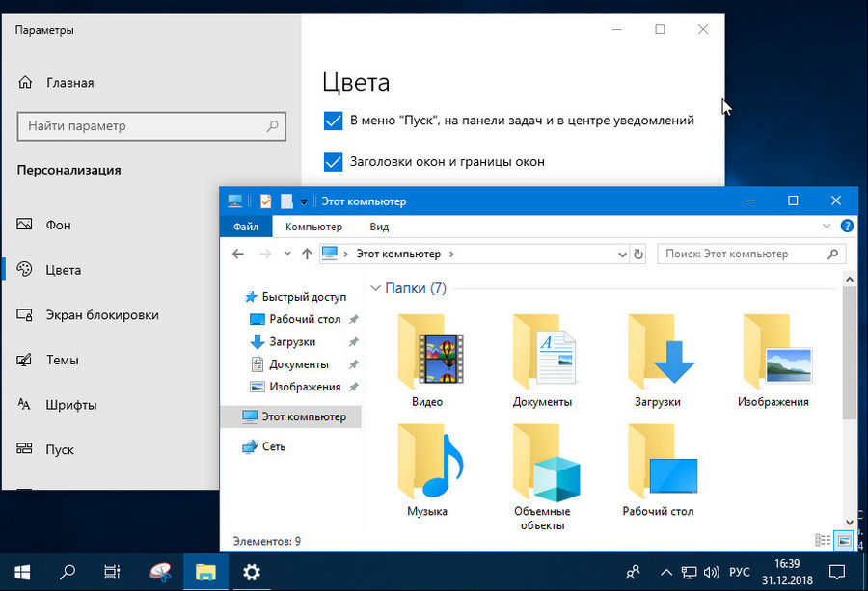This screenshot has height=591, width=868.
Task: Open Task View on taskbar
Action: coord(113,572)
